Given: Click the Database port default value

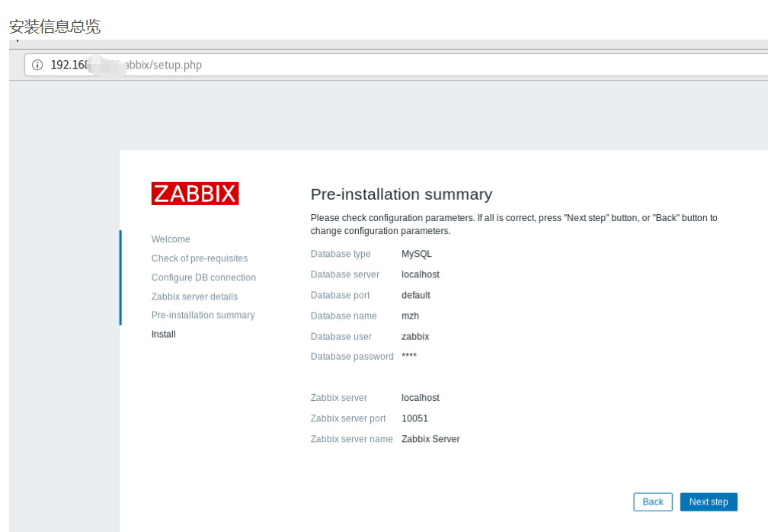Looking at the screenshot, I should coord(416,295).
